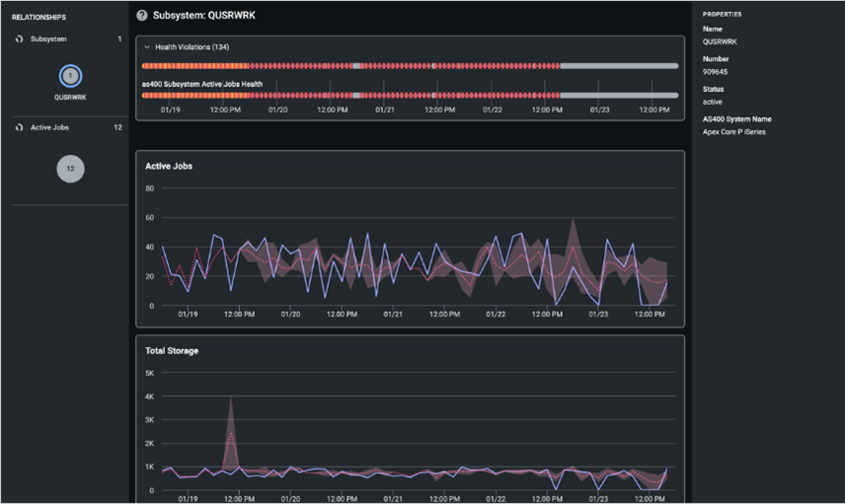The width and height of the screenshot is (845, 504).
Task: Click the Total Storage chart title
Action: click(172, 351)
